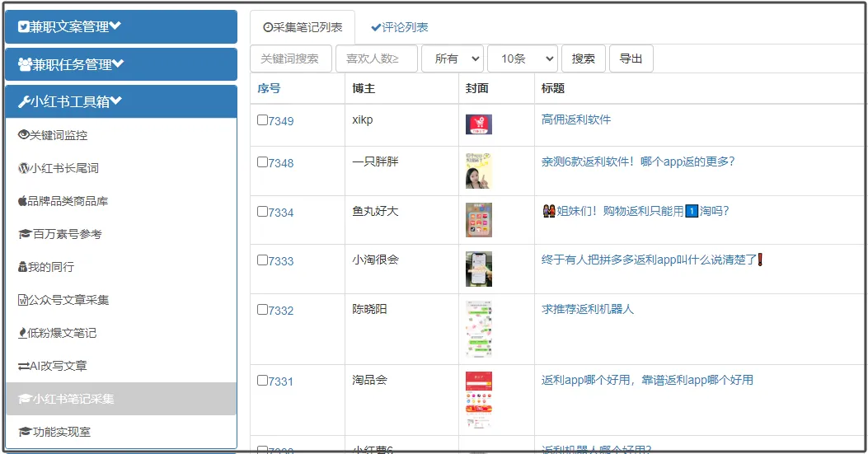The width and height of the screenshot is (868, 454).
Task: Click the graduation cap beside 百万素号参考
Action: (25, 234)
